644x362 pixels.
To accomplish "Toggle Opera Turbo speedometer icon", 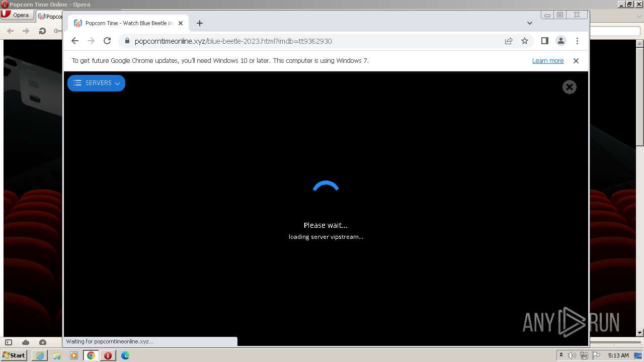I will pyautogui.click(x=43, y=342).
